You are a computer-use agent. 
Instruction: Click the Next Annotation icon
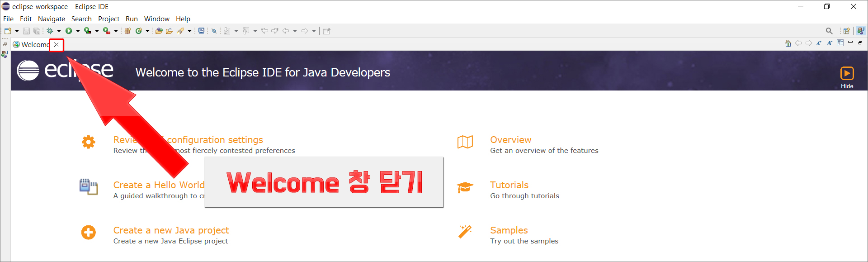(227, 31)
